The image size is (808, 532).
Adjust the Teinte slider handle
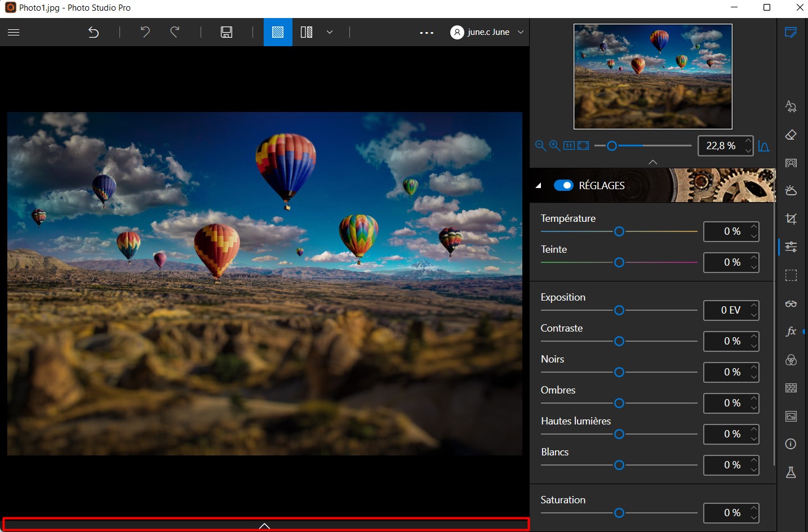click(x=619, y=262)
